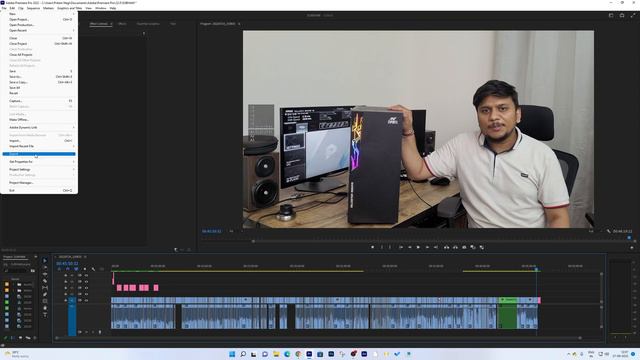Choose Save As in the File menu
Viewport: 640px width, 360px height.
(x=39, y=76)
